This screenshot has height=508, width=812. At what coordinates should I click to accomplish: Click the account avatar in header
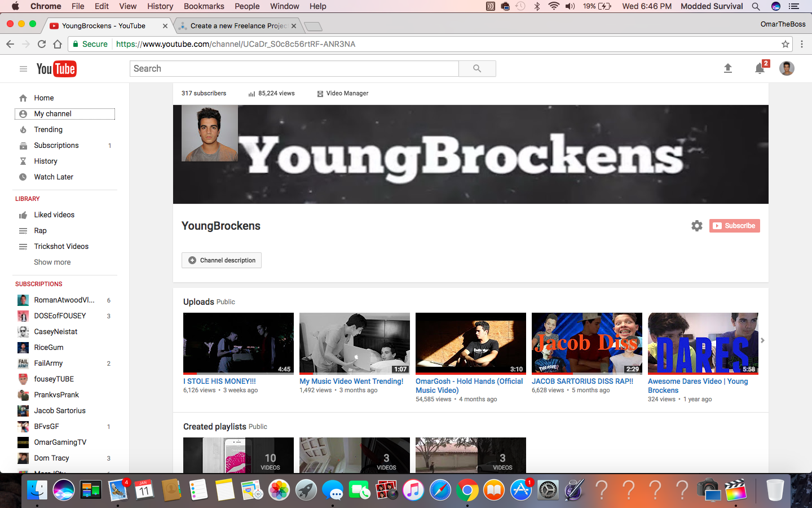pos(787,68)
